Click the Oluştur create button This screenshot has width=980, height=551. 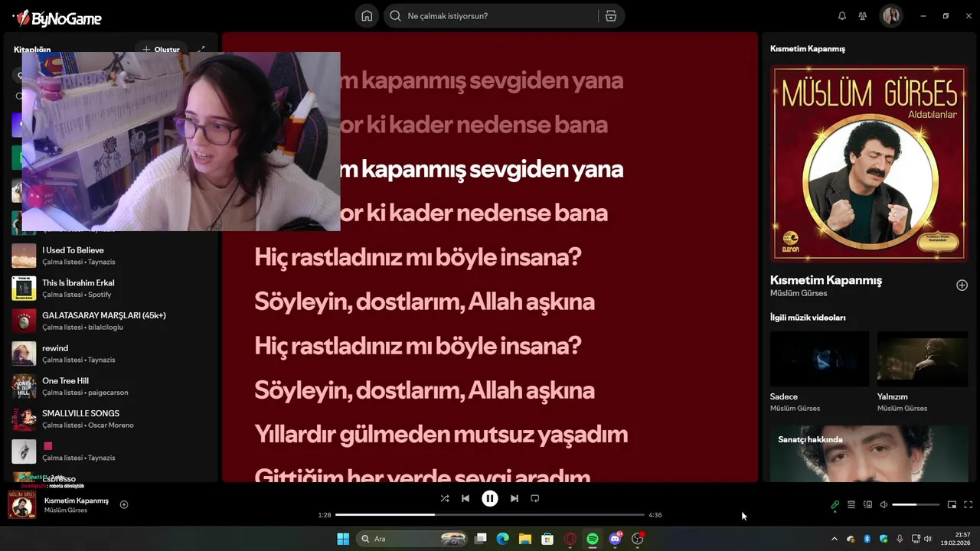[161, 49]
